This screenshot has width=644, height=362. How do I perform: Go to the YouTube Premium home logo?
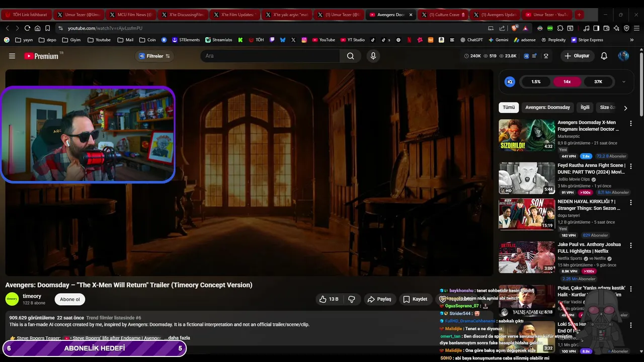41,56
